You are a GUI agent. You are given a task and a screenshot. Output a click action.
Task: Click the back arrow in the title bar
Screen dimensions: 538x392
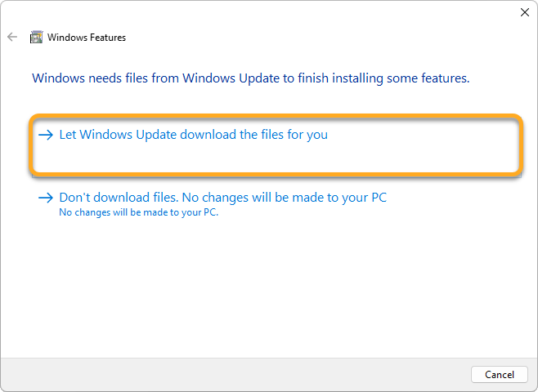[12, 37]
